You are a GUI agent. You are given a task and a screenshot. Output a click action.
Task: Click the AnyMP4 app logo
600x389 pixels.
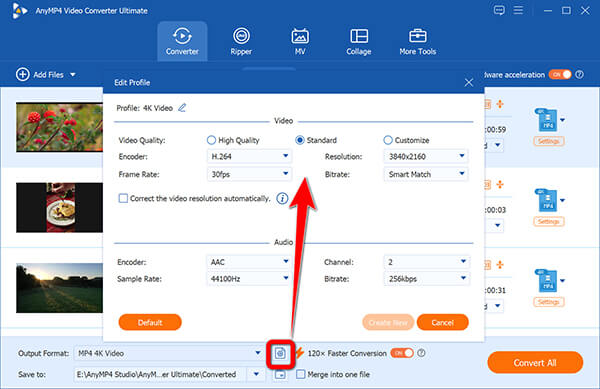(19, 11)
